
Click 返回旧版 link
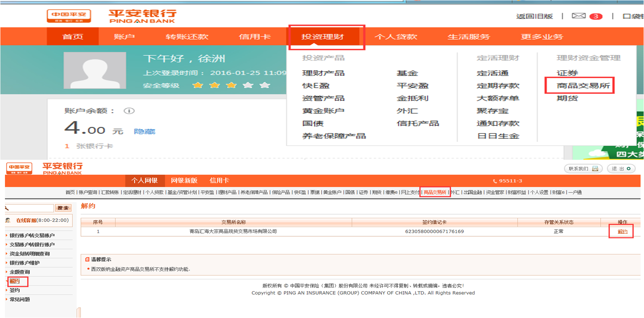tap(534, 16)
